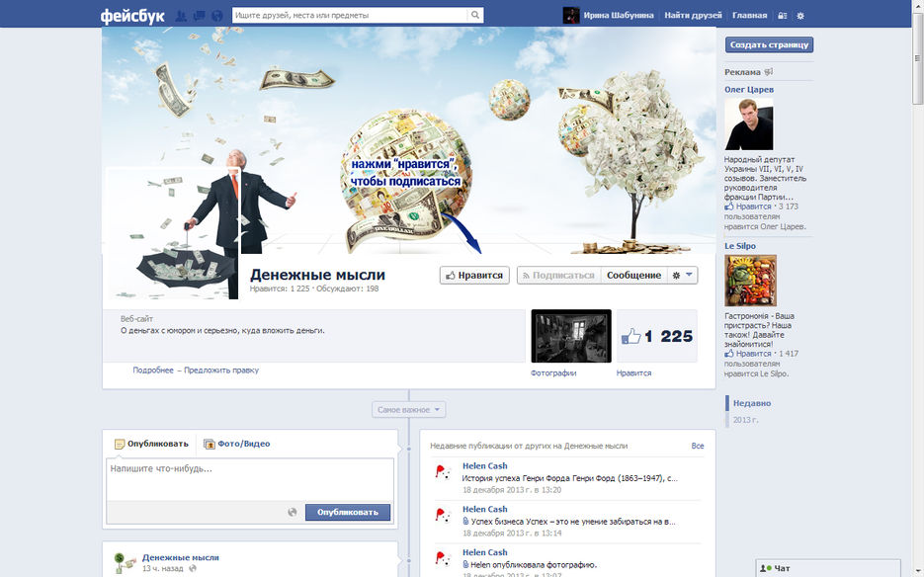Open the account settings gear in top bar
924x577 pixels.
pyautogui.click(x=800, y=16)
